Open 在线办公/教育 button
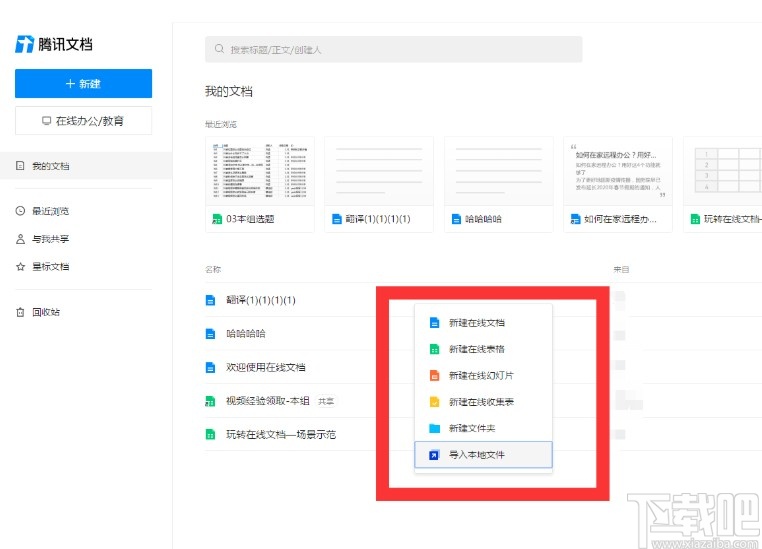Screen dimensions: 762x549 pyautogui.click(x=83, y=120)
